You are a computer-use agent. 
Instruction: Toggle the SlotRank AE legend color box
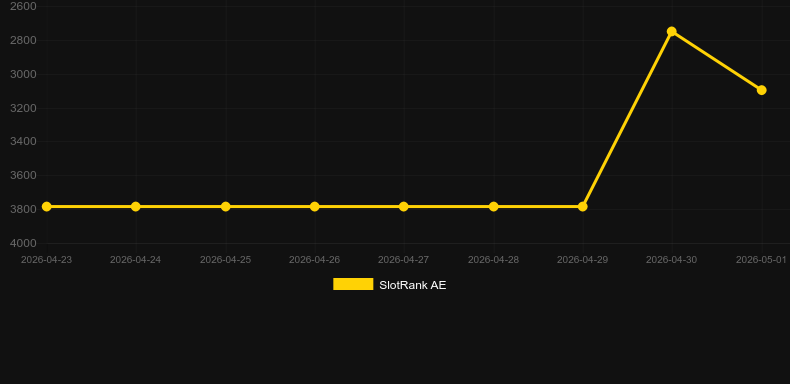[x=353, y=284]
